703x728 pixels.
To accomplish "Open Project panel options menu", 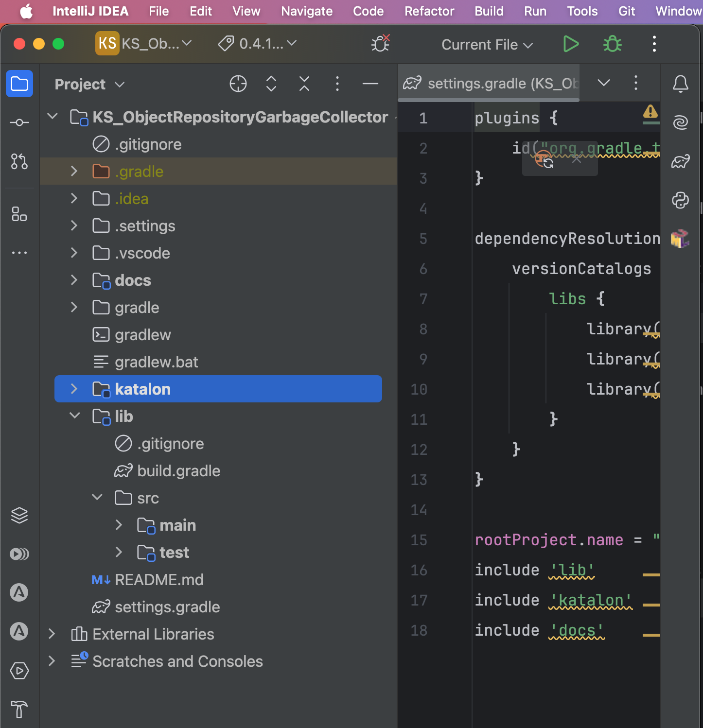I will (337, 84).
